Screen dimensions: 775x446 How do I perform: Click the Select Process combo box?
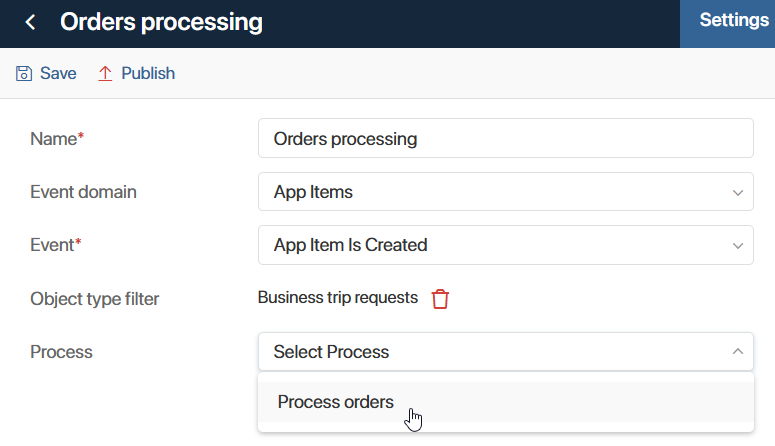tap(506, 352)
